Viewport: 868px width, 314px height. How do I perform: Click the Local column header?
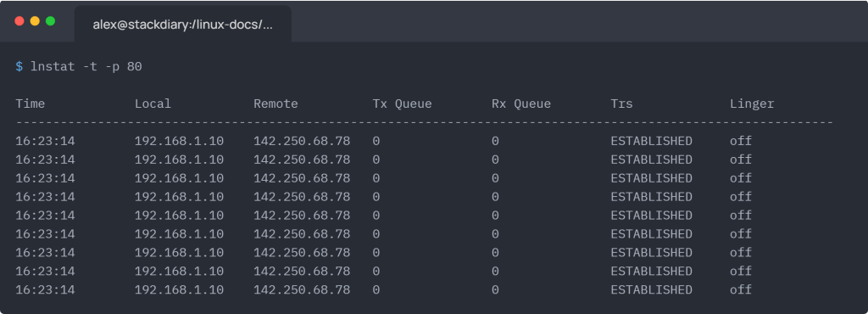click(x=153, y=104)
